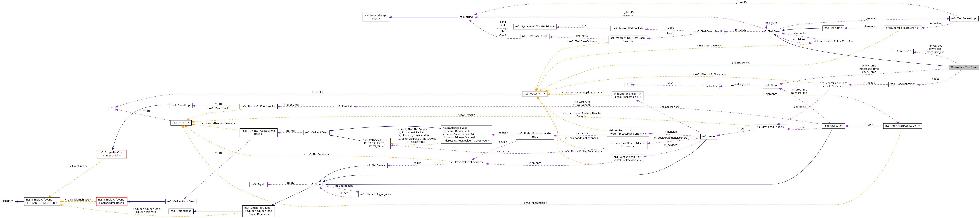The height and width of the screenshot is (218, 980).
Task: Open the ns3::Vector3D node
Action: coord(903,51)
